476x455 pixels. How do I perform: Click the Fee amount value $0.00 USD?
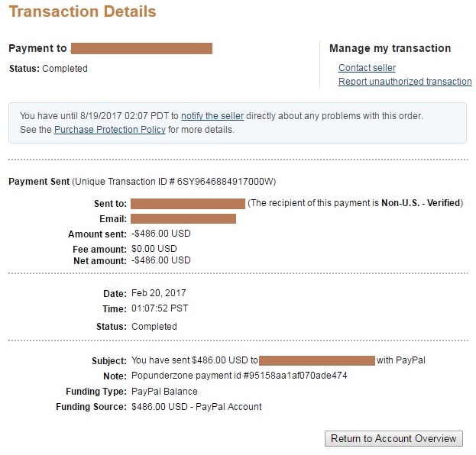pyautogui.click(x=154, y=249)
